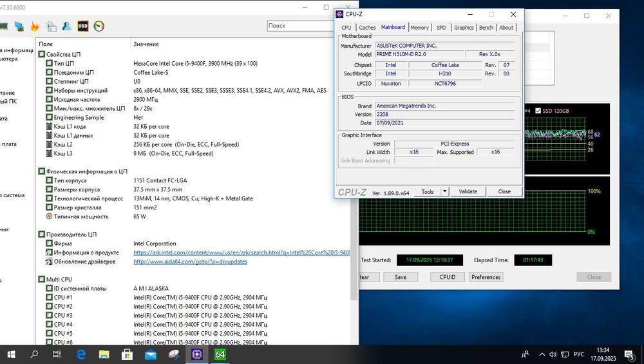Open taskbar search magnifier
644x364 pixels.
tap(35, 354)
